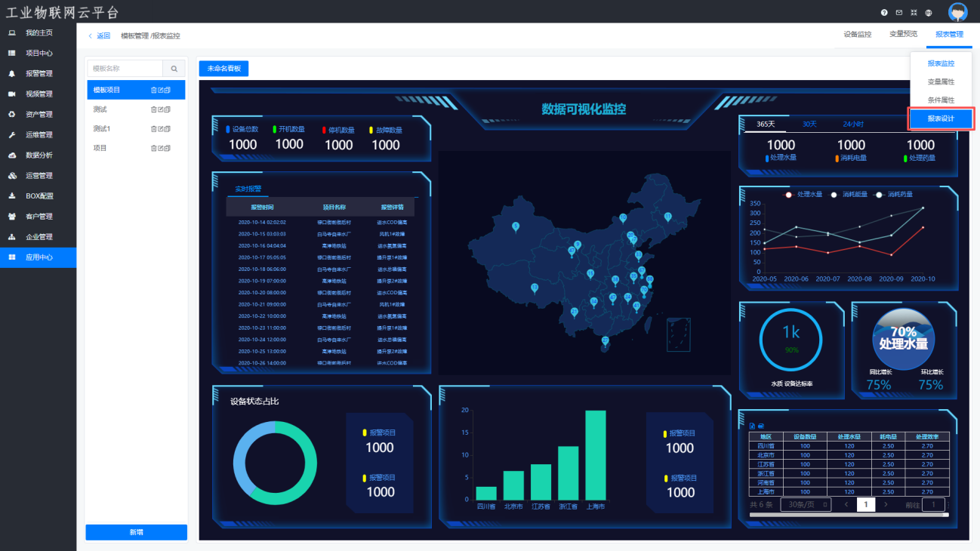Viewport: 980px width, 551px height.
Task: Open the 30条/页 page size dropdown
Action: pyautogui.click(x=805, y=504)
